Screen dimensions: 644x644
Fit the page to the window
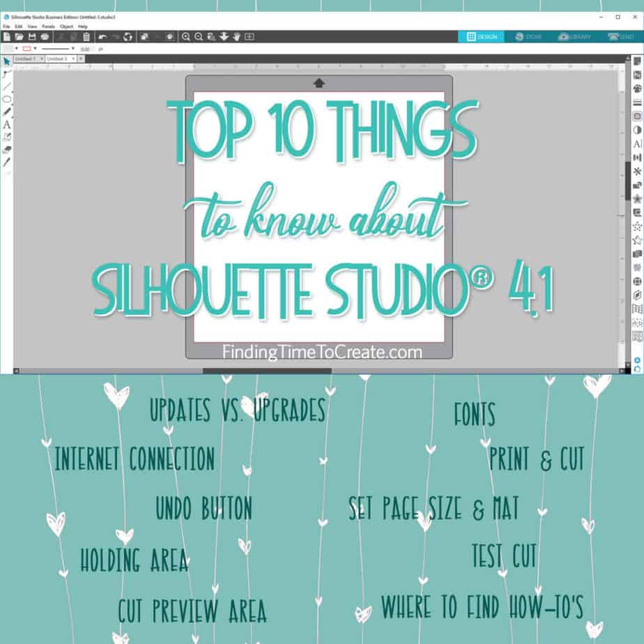250,36
